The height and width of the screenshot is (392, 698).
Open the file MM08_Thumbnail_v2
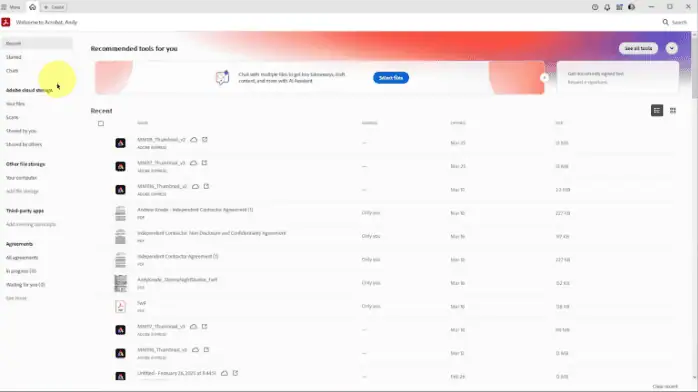coord(161,140)
